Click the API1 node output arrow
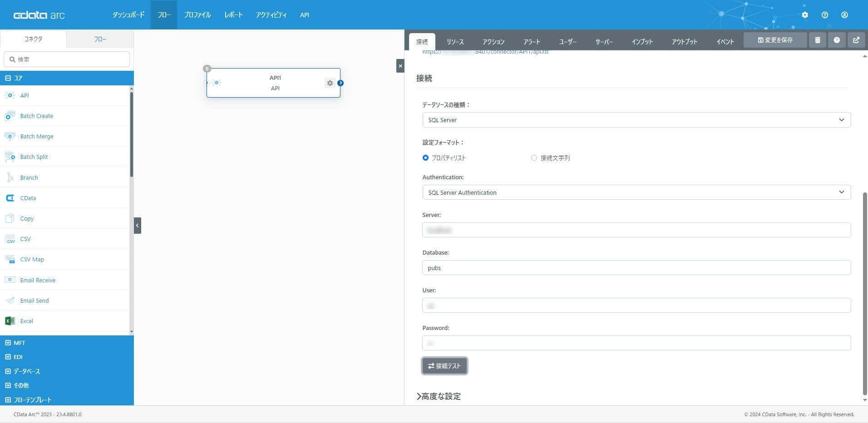 340,83
